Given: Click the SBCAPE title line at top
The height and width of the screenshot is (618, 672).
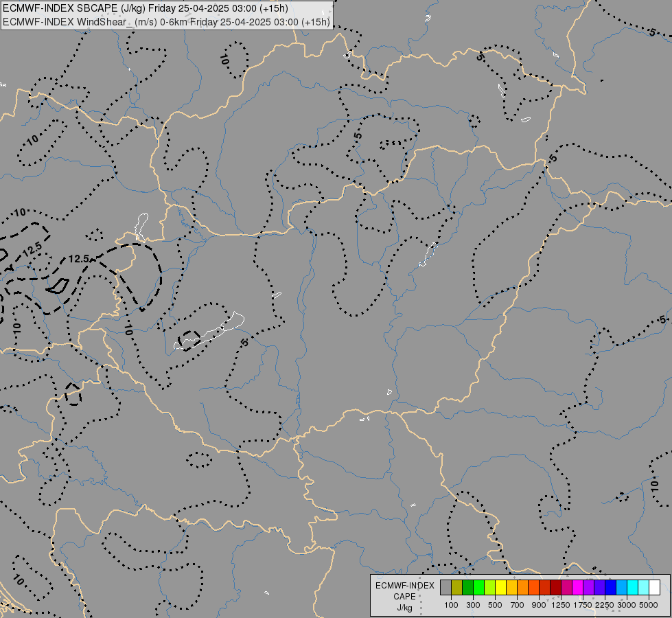Looking at the screenshot, I should tap(146, 8).
